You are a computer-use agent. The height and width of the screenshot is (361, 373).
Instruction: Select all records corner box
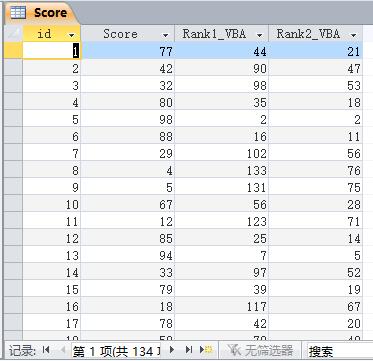pyautogui.click(x=13, y=34)
